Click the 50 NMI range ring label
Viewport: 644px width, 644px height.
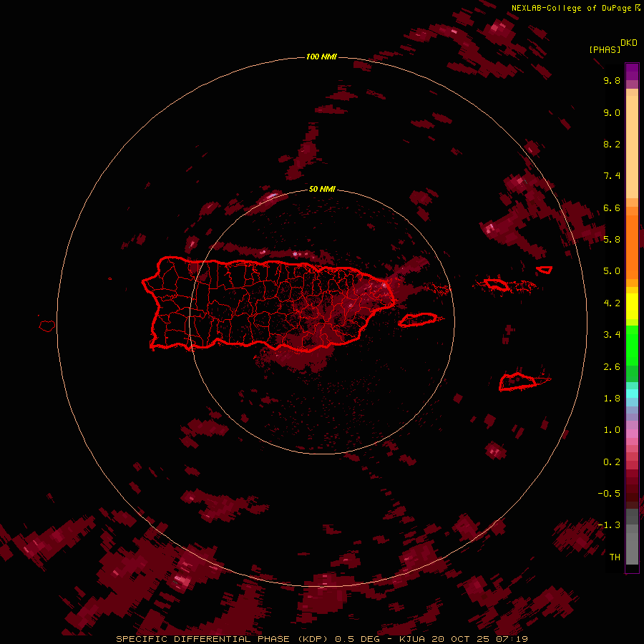322,189
